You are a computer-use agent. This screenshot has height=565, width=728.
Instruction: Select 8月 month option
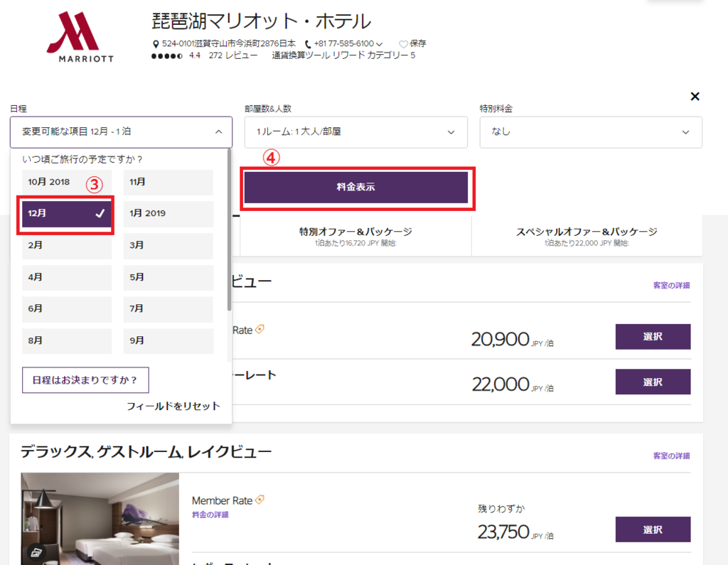click(x=66, y=340)
